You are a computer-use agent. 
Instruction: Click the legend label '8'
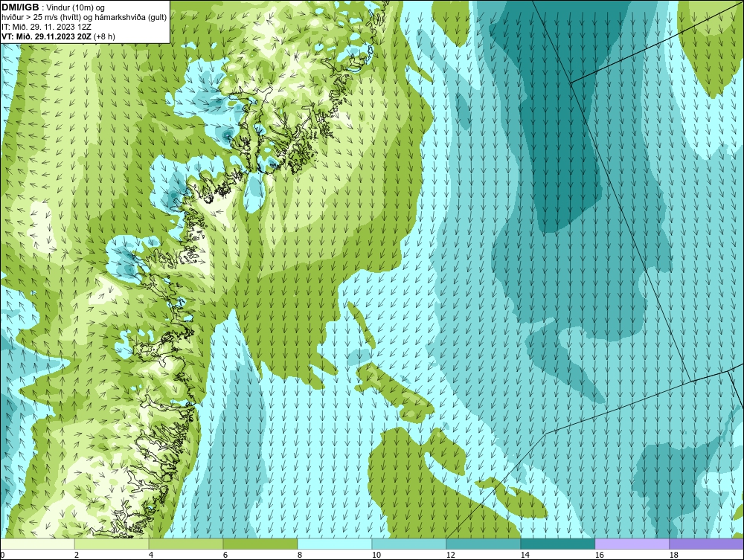(299, 555)
